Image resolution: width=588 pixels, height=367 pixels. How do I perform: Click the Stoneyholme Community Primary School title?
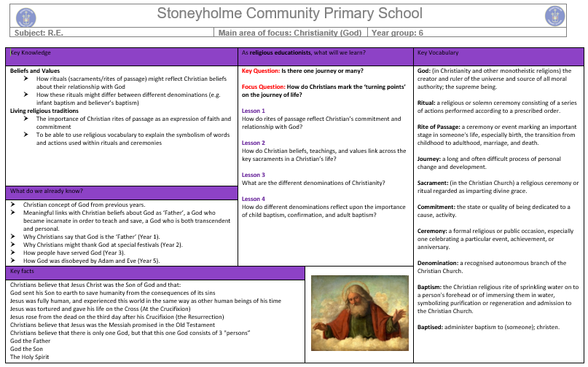[289, 14]
